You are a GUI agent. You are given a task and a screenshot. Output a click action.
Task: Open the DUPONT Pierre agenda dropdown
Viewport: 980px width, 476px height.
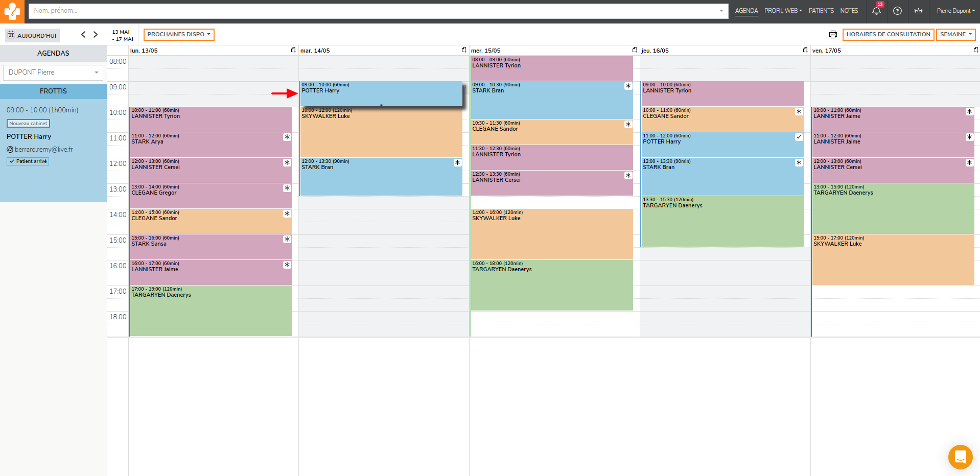(x=53, y=73)
